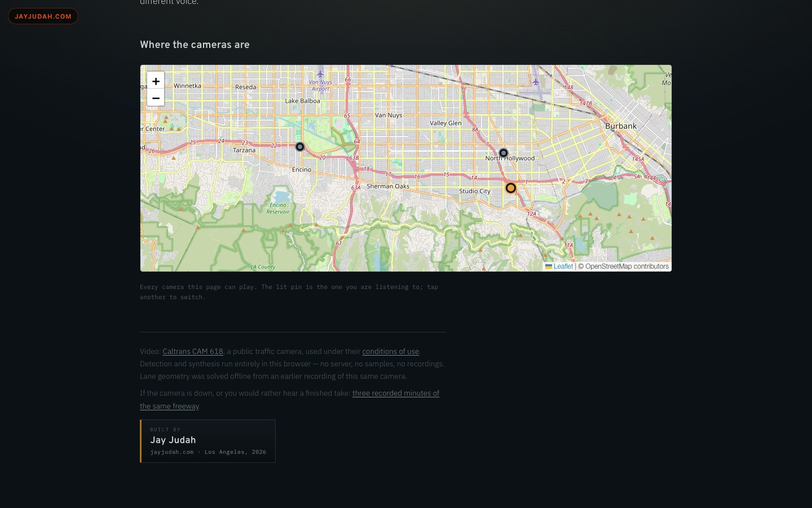812x508 pixels.
Task: Click the Reseda map label
Action: (x=245, y=87)
